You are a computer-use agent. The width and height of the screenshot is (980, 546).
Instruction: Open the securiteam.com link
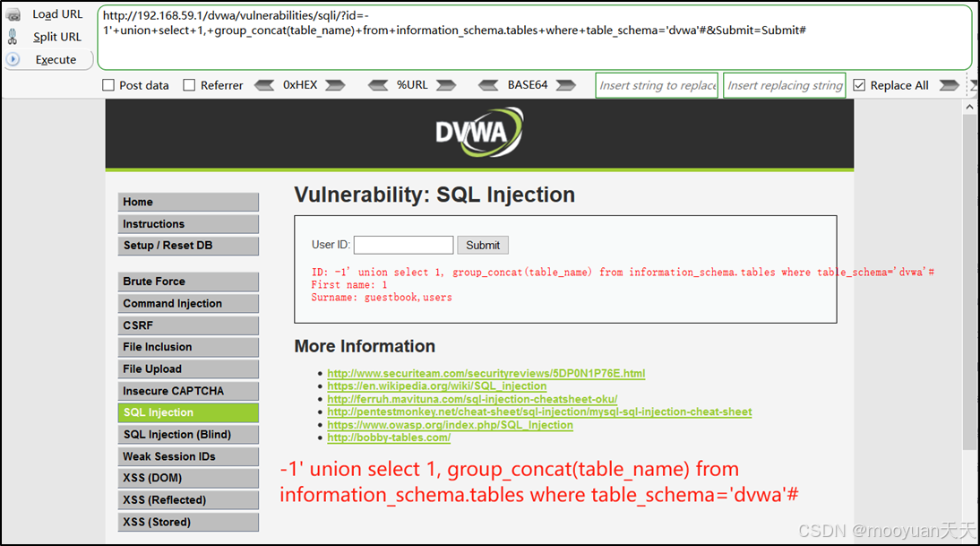pyautogui.click(x=486, y=373)
